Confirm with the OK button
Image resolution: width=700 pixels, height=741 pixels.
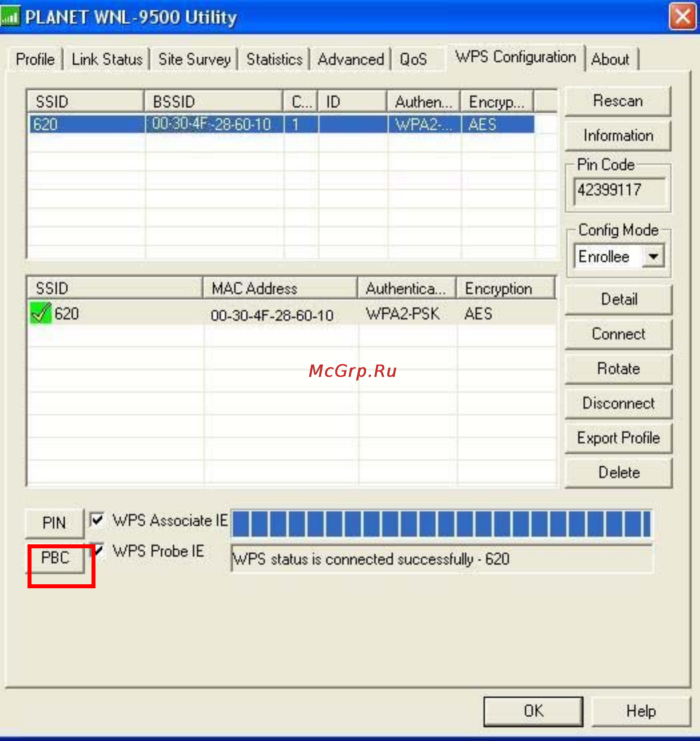click(x=533, y=711)
